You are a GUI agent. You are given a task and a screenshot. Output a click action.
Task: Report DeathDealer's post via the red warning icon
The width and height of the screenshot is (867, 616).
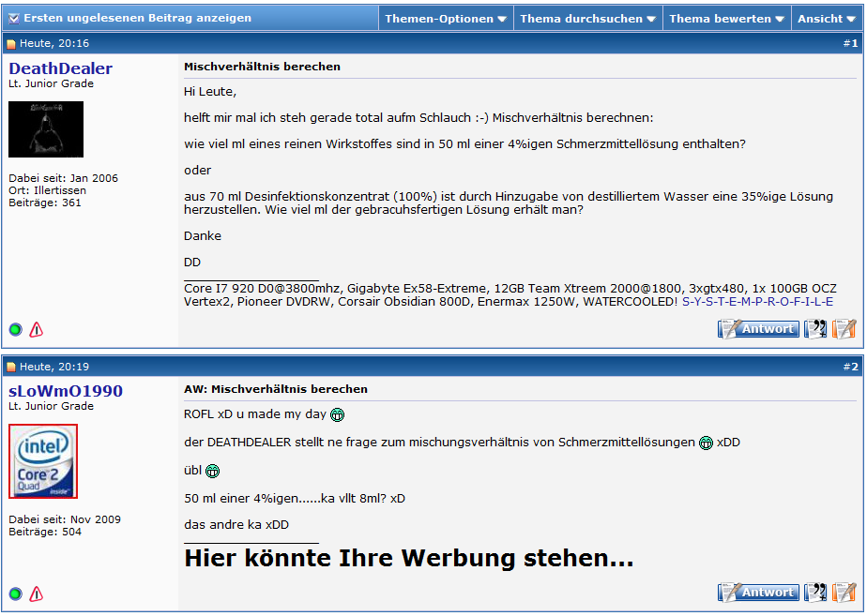[37, 330]
